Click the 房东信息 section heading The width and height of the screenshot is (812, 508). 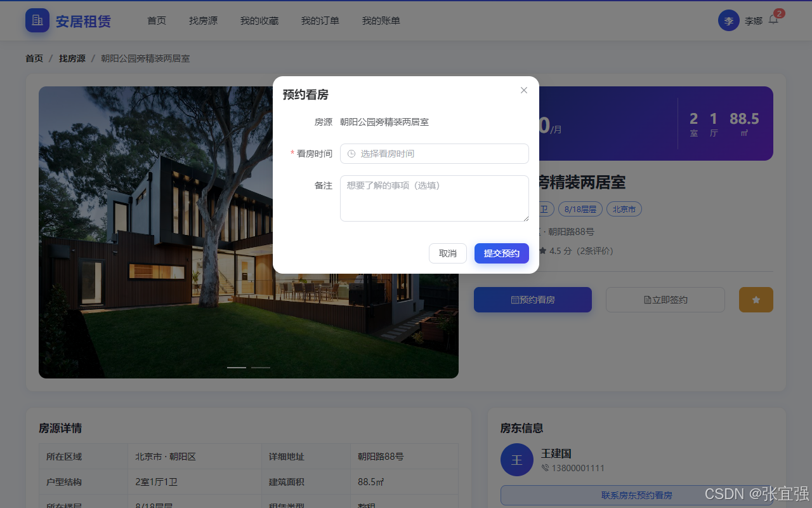[522, 428]
